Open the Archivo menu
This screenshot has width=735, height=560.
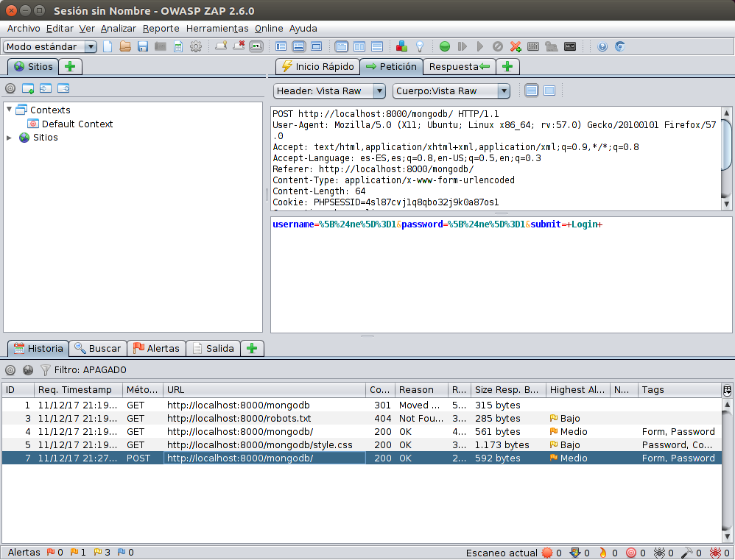coord(24,29)
